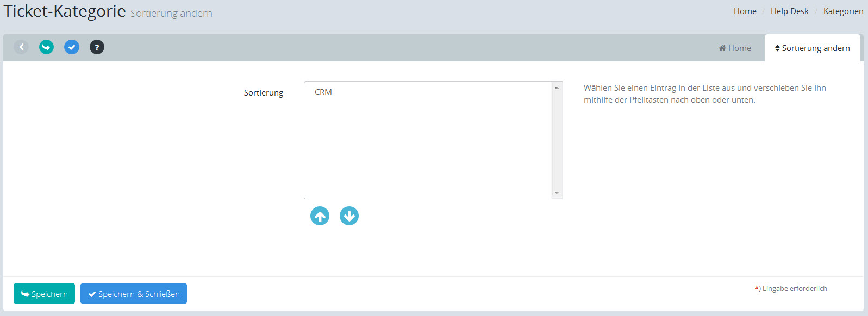Click the Sortierung field label

(264, 93)
